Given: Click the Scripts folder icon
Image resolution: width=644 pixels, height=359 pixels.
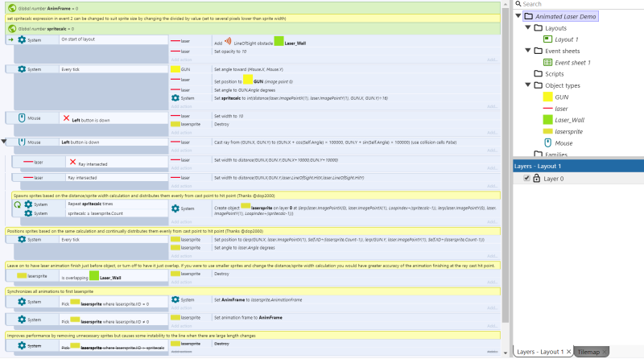Looking at the screenshot, I should [538, 73].
